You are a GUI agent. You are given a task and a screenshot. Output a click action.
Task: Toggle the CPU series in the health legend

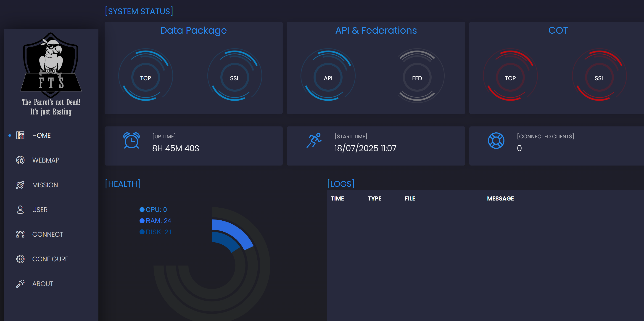tap(153, 210)
